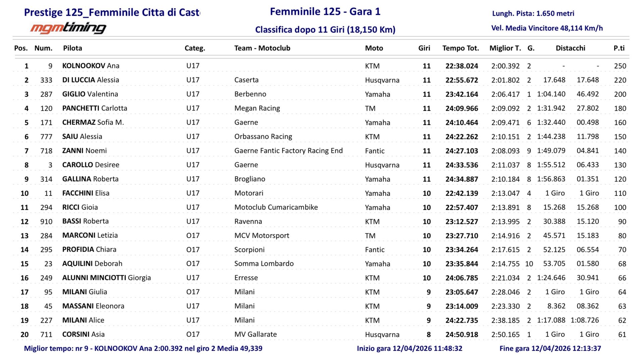The width and height of the screenshot is (644, 363).
Task: Click the Fine gara timestamp
Action: click(x=550, y=348)
